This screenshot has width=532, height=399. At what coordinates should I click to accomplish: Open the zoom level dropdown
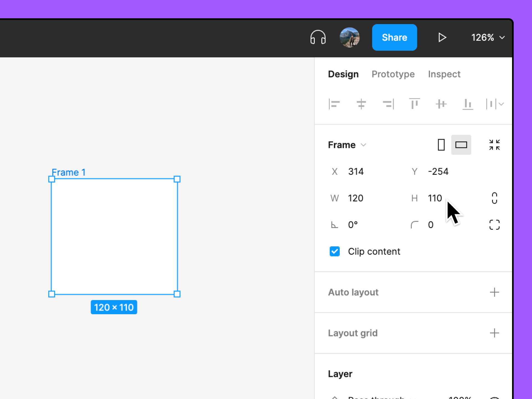pos(488,37)
